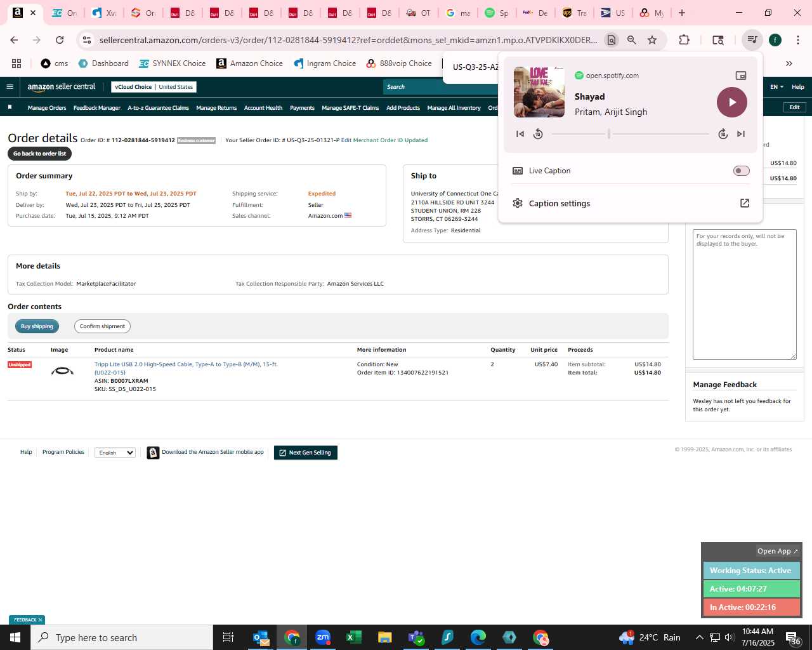This screenshot has height=650, width=812.
Task: Open Feedback Manager menu item
Action: click(97, 108)
